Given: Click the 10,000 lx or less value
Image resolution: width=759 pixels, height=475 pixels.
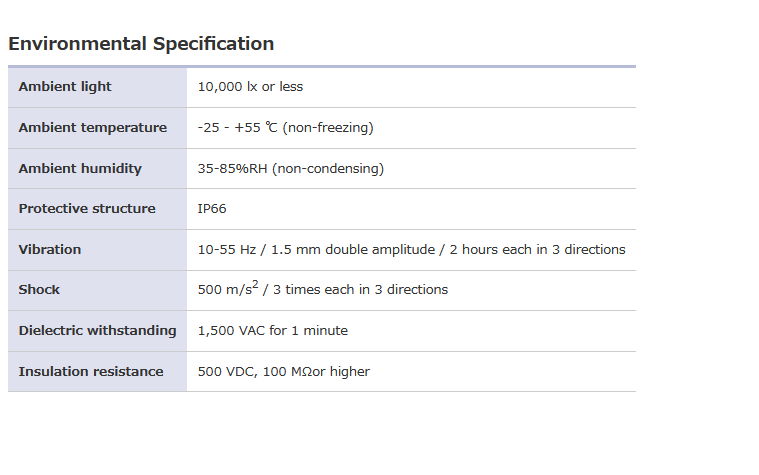Looking at the screenshot, I should point(250,87).
